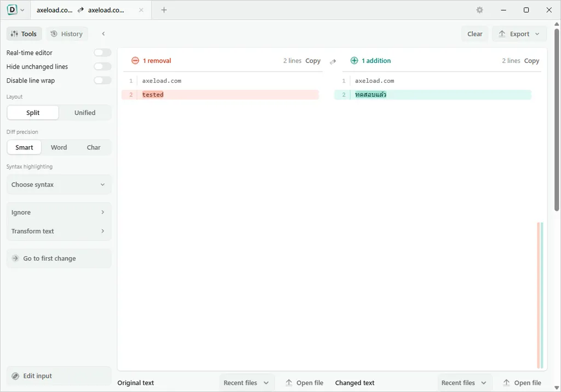The height and width of the screenshot is (392, 561).
Task: Copy the changed text side
Action: pos(531,61)
